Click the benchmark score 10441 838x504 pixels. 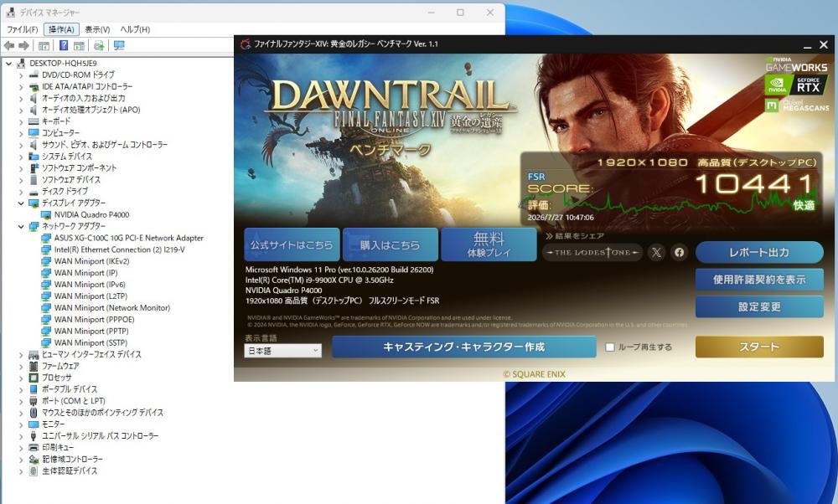754,185
